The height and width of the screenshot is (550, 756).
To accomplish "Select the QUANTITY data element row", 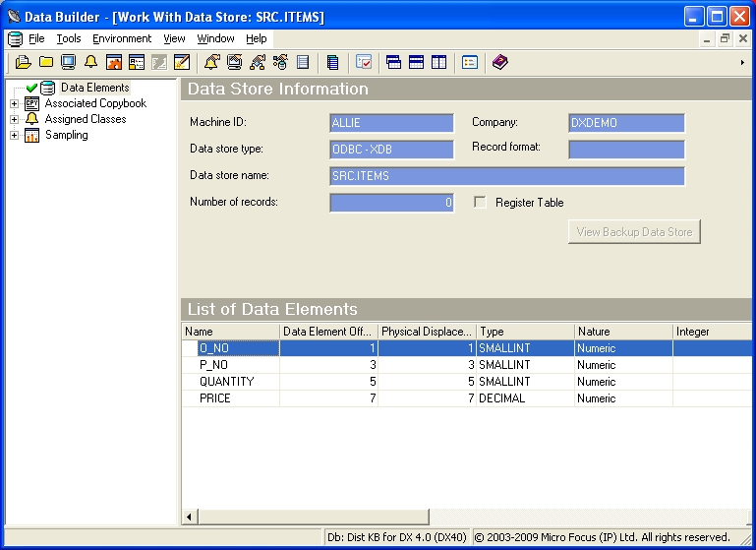I will coord(226,382).
